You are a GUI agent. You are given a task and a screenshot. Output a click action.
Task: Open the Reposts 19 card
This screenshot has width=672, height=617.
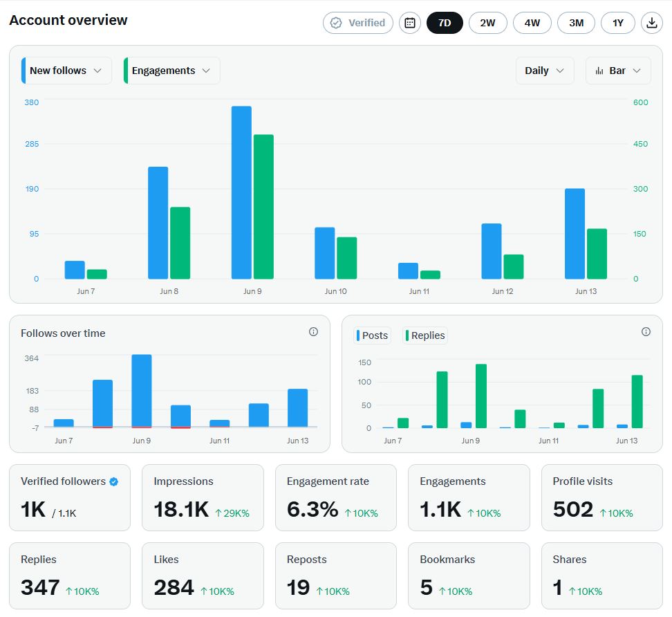pyautogui.click(x=335, y=575)
